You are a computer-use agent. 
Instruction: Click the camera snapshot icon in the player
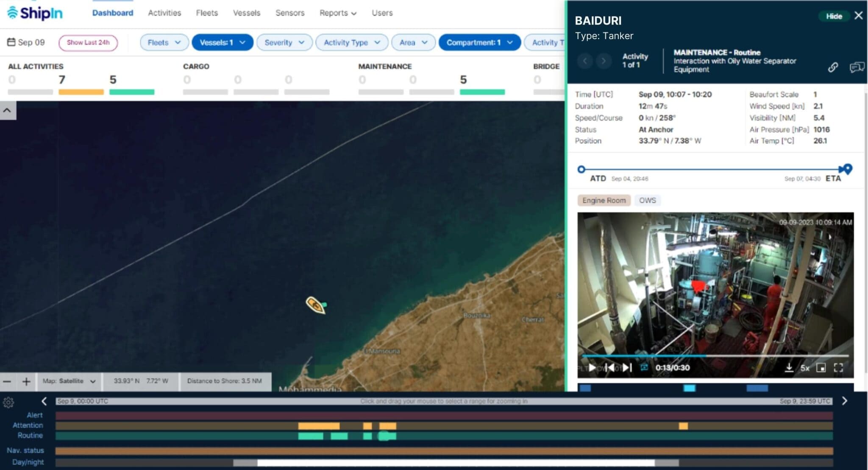644,368
